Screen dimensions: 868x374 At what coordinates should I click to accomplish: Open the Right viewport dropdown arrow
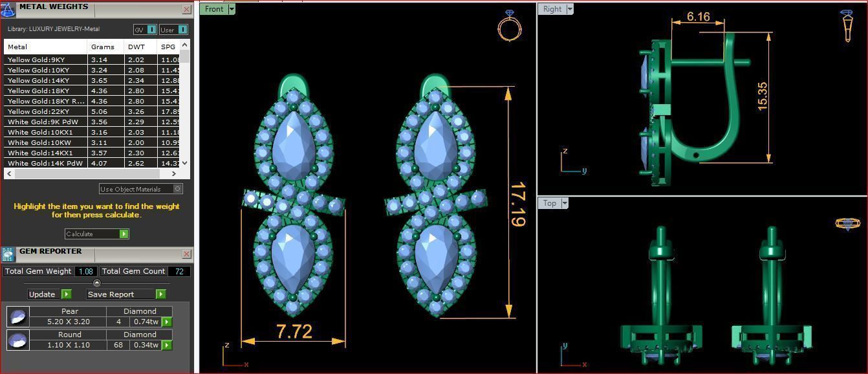click(570, 9)
